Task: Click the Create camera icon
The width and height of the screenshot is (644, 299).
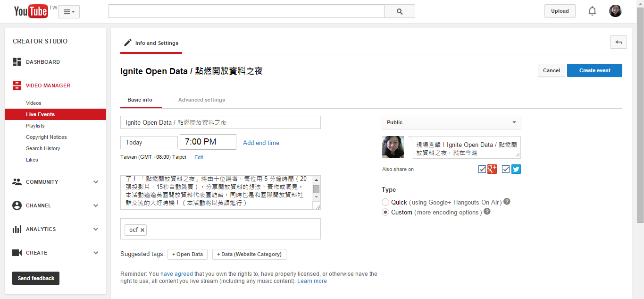Action: [17, 253]
